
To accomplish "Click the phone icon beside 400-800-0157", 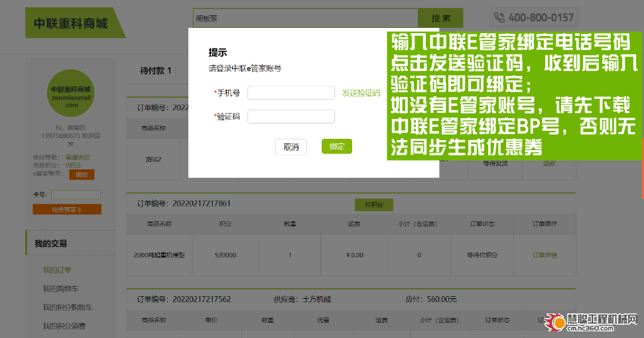I will pyautogui.click(x=499, y=18).
